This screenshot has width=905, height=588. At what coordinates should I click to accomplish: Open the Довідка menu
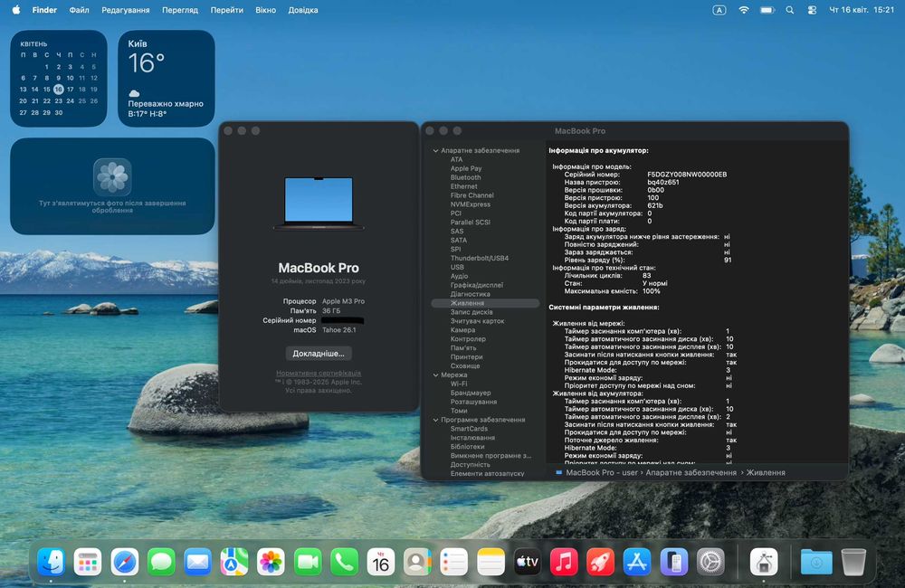pos(303,10)
